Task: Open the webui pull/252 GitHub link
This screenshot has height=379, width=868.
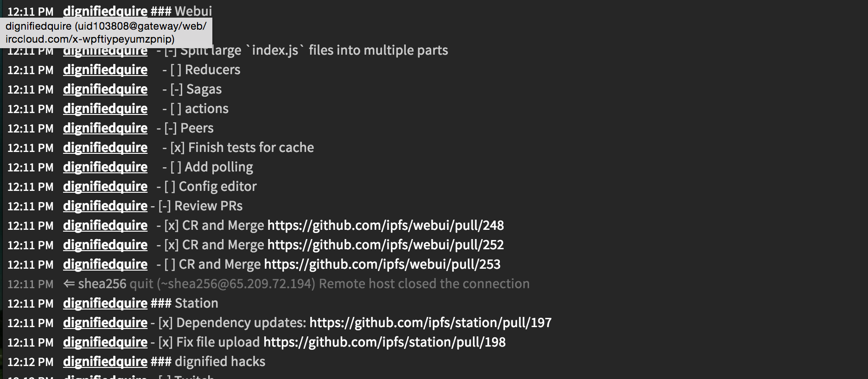Action: click(385, 245)
